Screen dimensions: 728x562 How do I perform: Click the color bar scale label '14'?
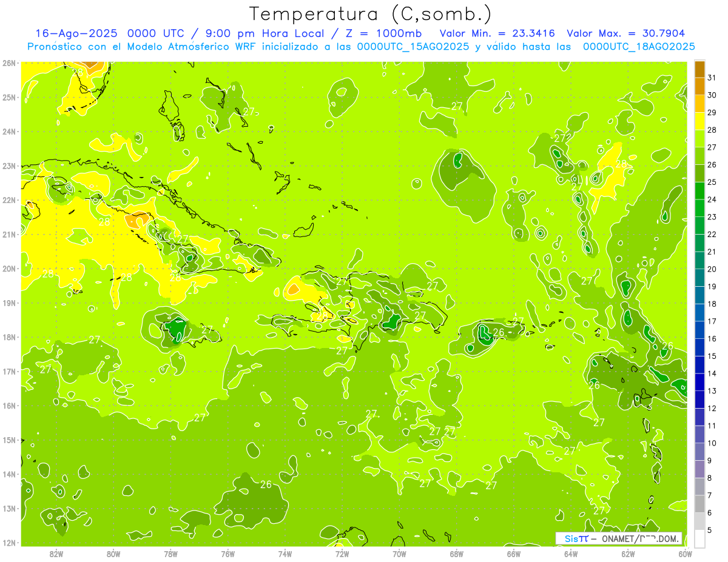[x=712, y=373]
